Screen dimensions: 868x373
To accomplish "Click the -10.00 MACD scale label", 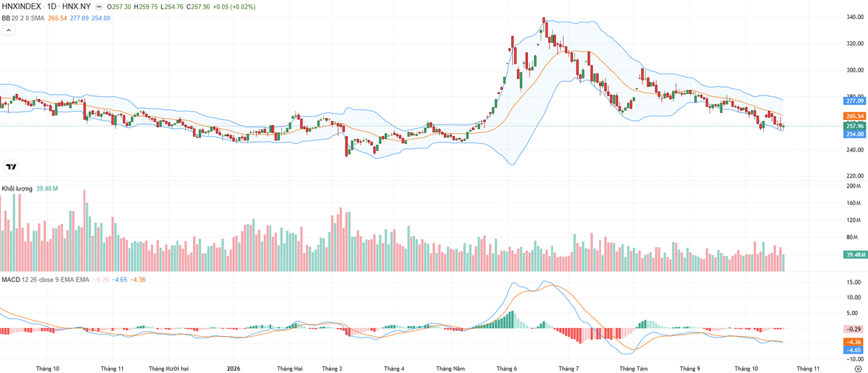I will pyautogui.click(x=854, y=359).
